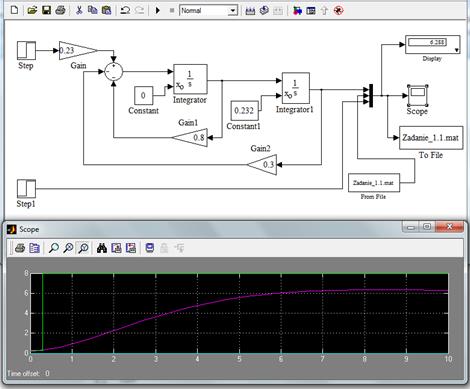This screenshot has height=389, width=470.
Task: Select the Sum junction block
Action: click(x=114, y=71)
